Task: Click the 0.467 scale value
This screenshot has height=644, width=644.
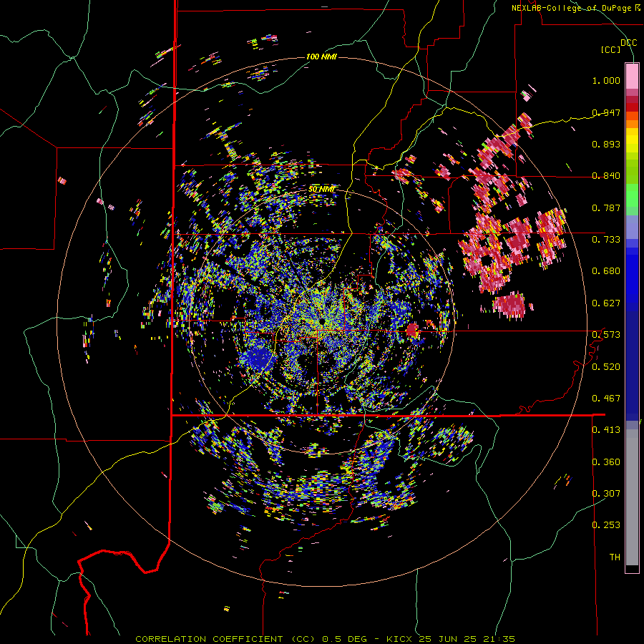Action: (606, 399)
